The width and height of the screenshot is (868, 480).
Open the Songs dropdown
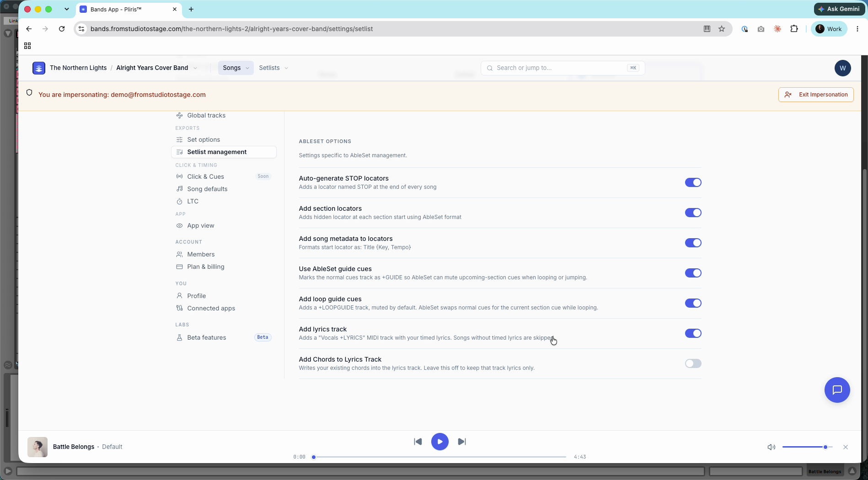click(x=236, y=68)
